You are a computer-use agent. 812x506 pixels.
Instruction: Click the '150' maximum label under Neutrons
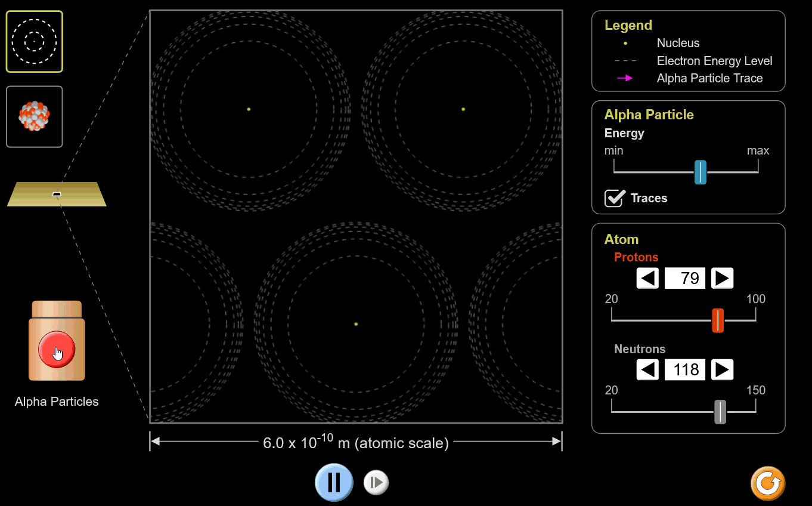[756, 390]
